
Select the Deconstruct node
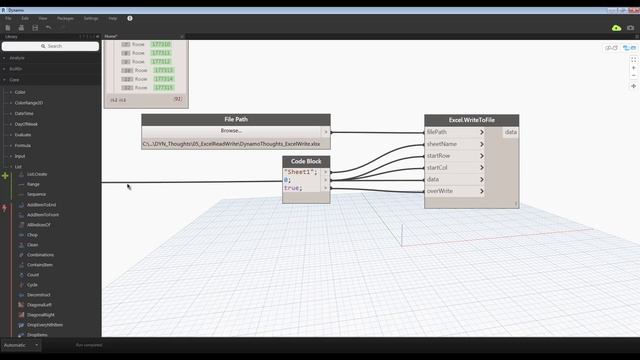[39, 295]
